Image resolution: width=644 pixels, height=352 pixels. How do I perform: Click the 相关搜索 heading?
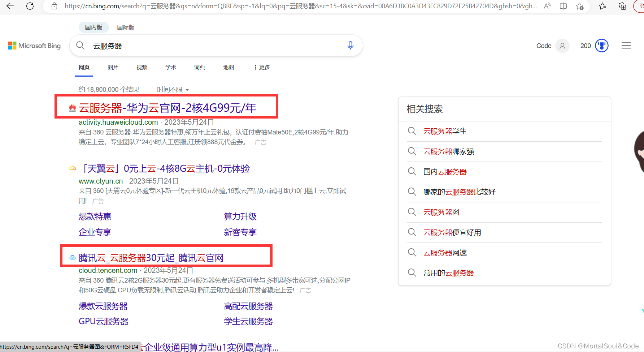(425, 109)
